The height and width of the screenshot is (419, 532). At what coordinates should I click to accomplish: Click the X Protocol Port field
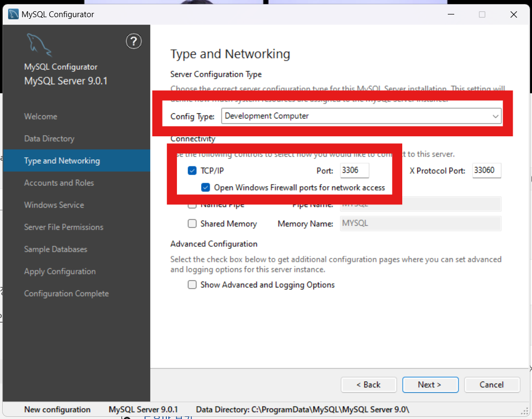click(x=486, y=171)
